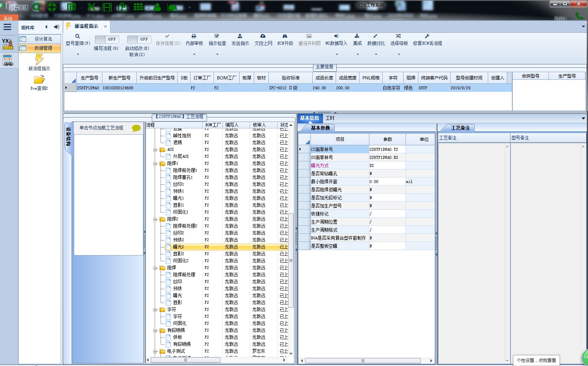Click the green grid icon

[x=138, y=7]
